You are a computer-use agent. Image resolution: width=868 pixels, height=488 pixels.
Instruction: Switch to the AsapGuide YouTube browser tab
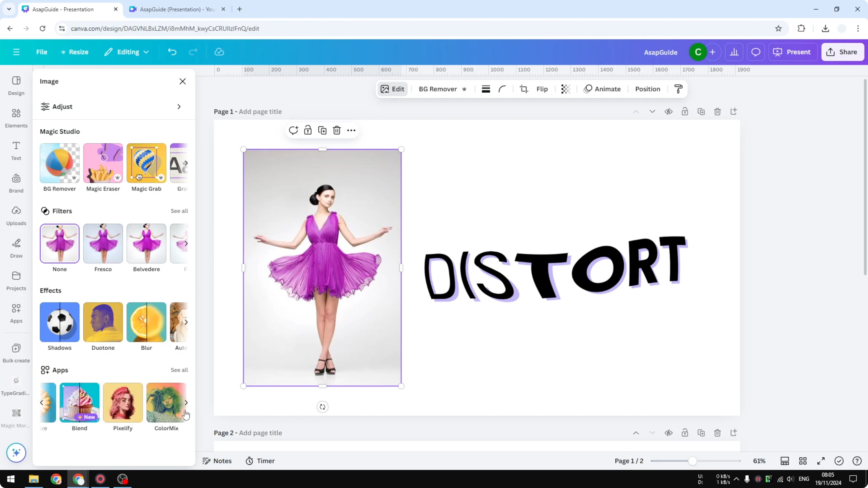coord(175,9)
